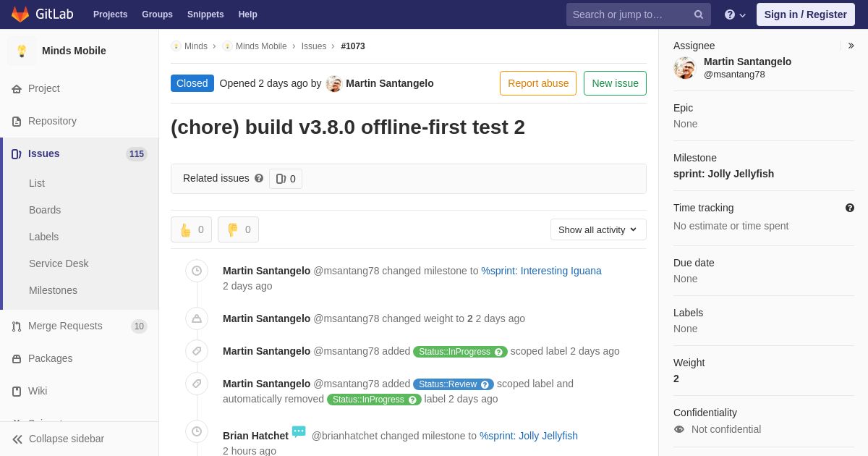Open sprint: Jolly Jellyfish link in activity
Viewport: 868px width, 456px height.
(529, 436)
